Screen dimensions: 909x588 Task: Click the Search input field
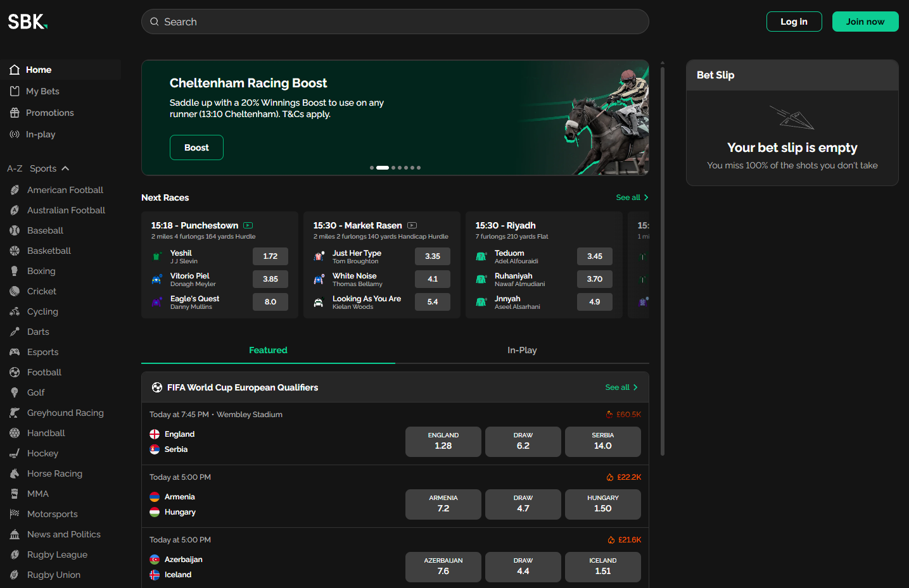[x=395, y=22]
